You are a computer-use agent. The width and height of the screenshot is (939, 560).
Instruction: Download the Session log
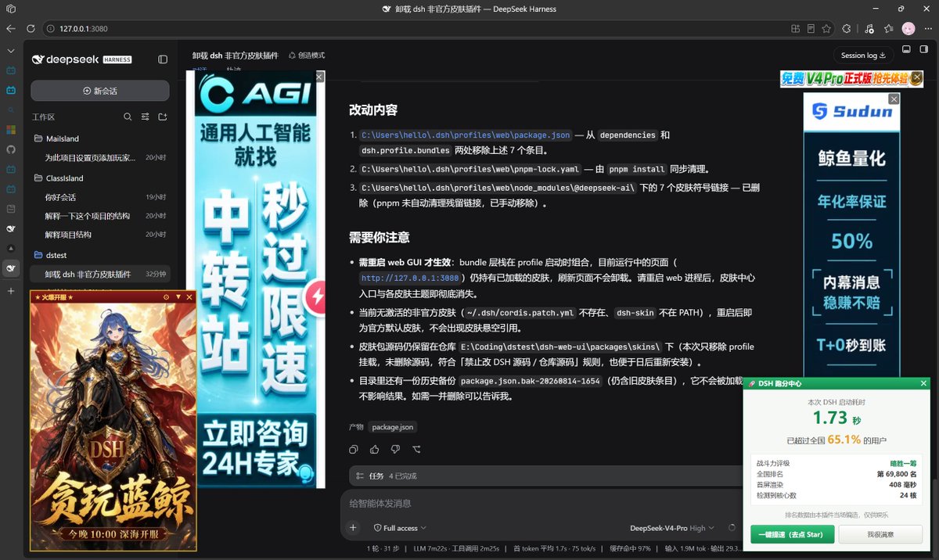[x=863, y=56]
